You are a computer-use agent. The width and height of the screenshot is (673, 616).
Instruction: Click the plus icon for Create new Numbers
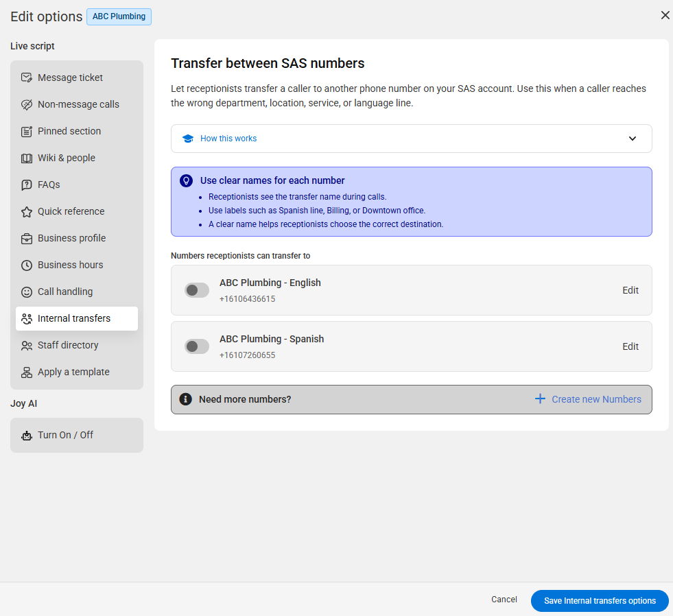point(540,399)
